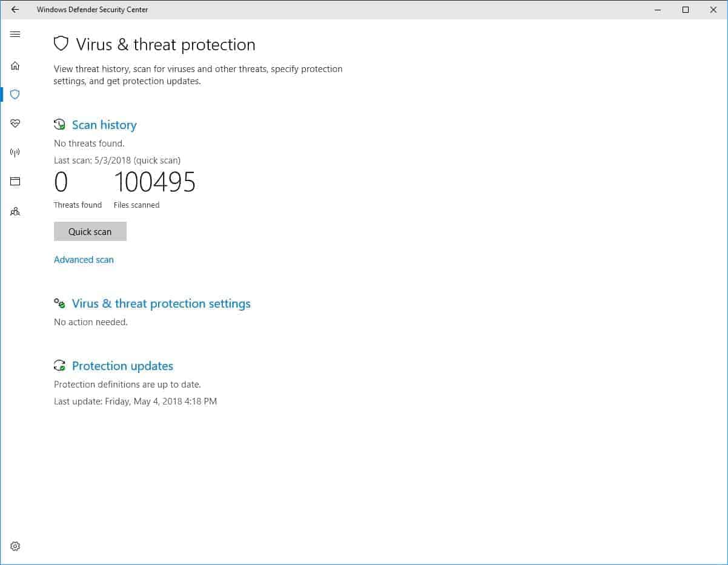
Task: Open Virus & threat protection settings link
Action: coord(161,303)
